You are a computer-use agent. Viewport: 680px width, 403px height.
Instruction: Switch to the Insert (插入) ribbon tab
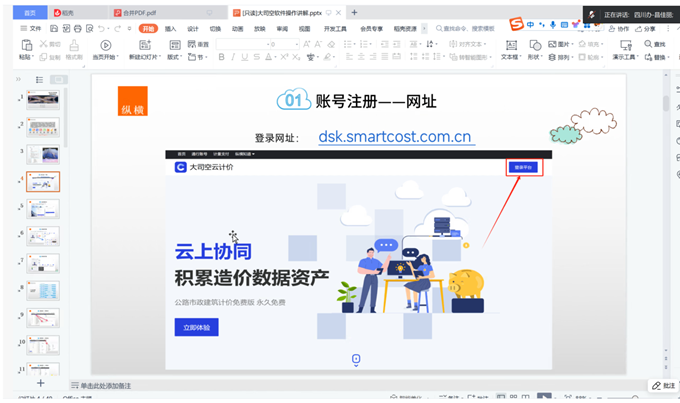[170, 29]
